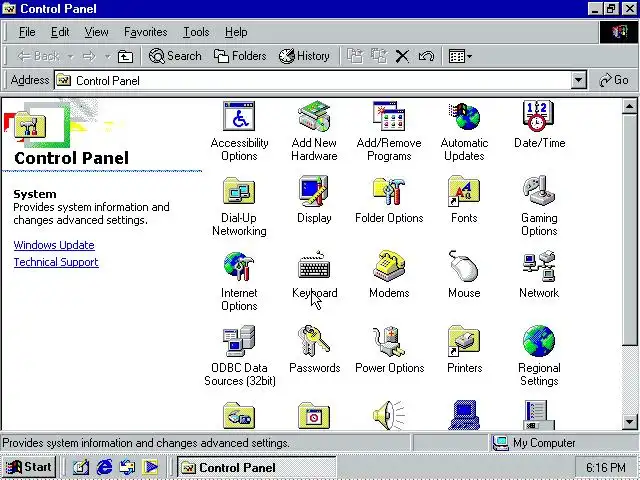Open the History pane button
This screenshot has height=480, width=640.
pos(304,56)
